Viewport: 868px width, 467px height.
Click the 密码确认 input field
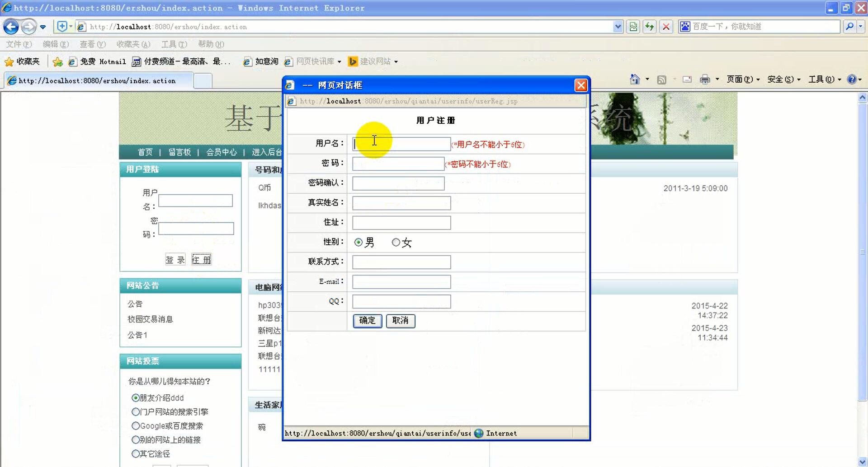point(398,183)
